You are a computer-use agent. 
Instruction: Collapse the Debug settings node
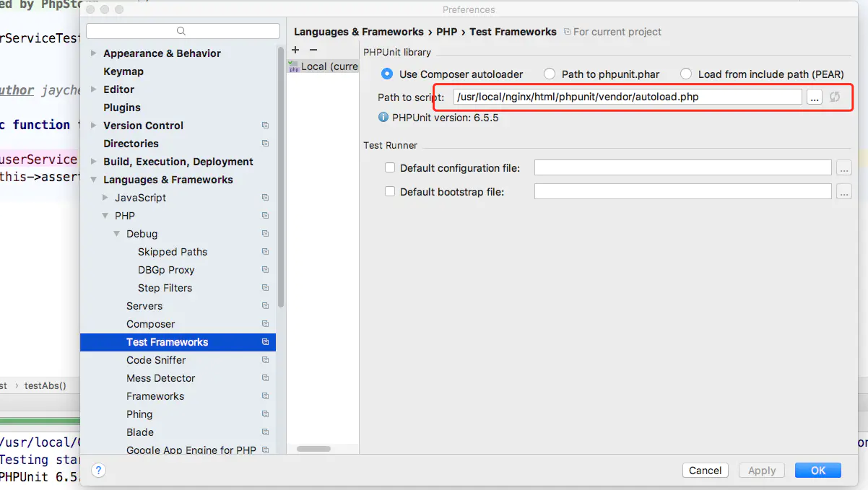pos(117,234)
